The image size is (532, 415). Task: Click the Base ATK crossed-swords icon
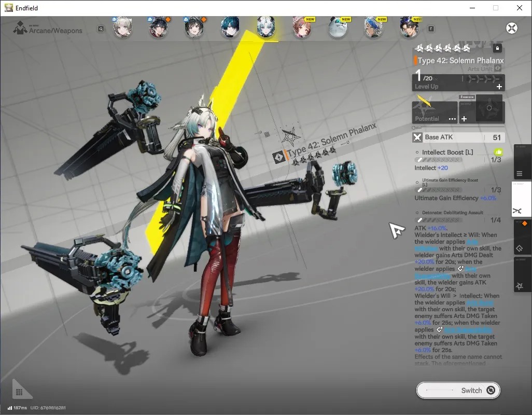(x=417, y=137)
